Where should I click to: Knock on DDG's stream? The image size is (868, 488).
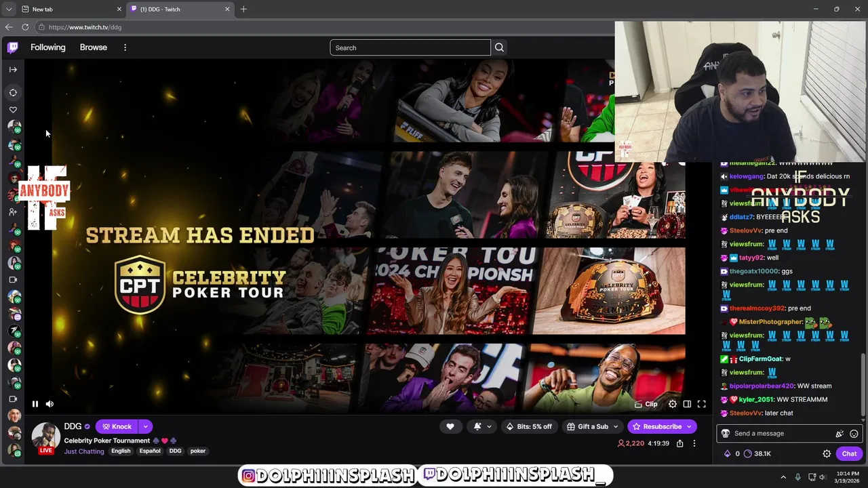[117, 426]
